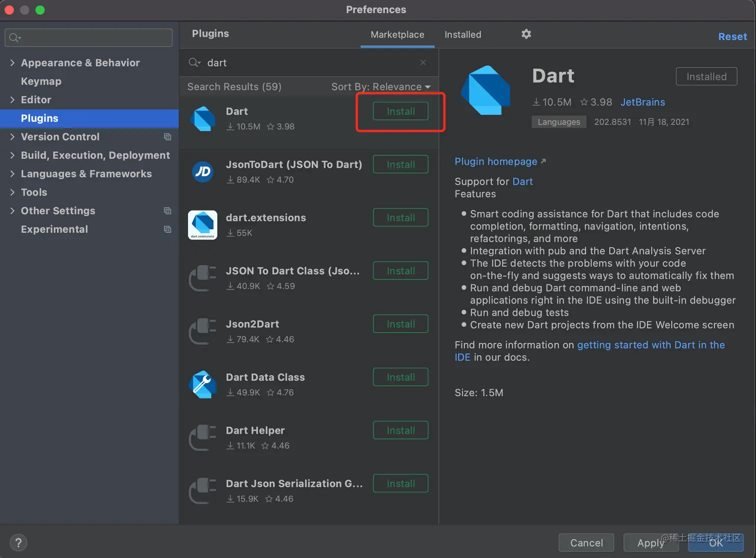The image size is (756, 558).
Task: Focus the plugin search field containing dart
Action: [308, 62]
